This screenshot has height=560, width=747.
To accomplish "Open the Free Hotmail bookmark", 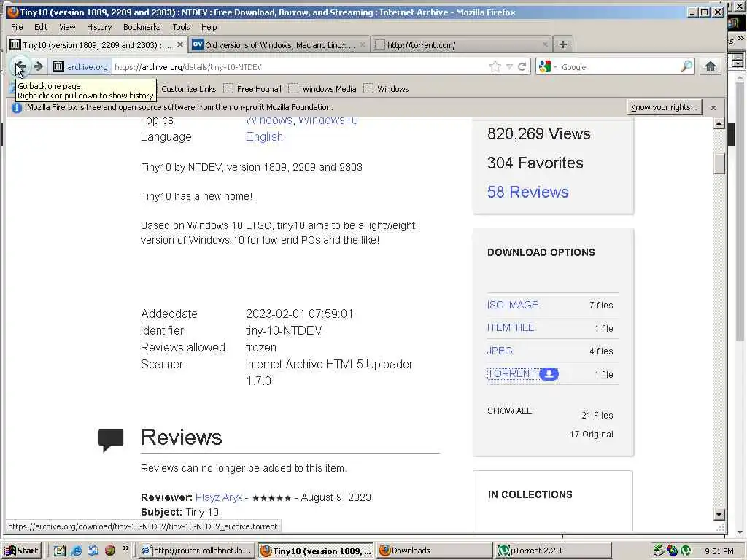I will pos(253,88).
